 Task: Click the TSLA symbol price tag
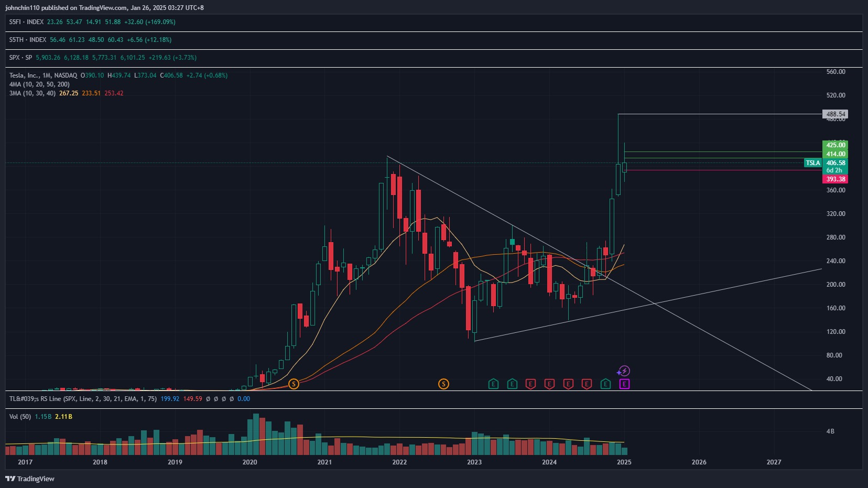813,163
